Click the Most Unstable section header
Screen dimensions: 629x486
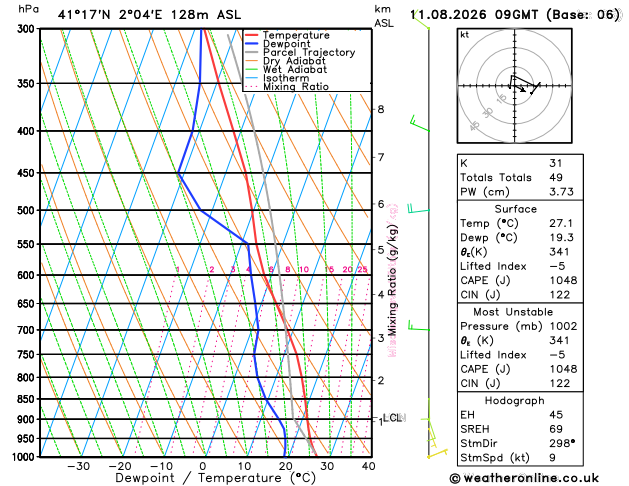click(x=513, y=312)
